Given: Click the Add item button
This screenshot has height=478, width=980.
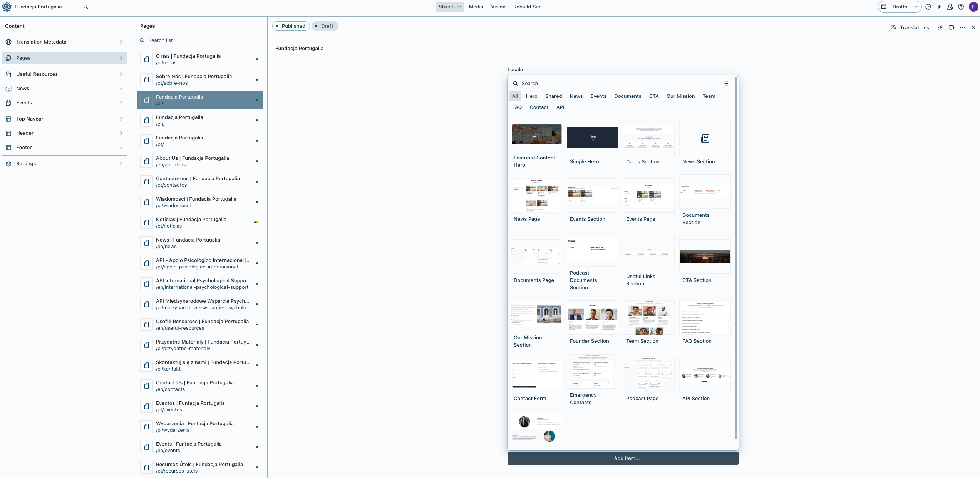Looking at the screenshot, I should 623,458.
